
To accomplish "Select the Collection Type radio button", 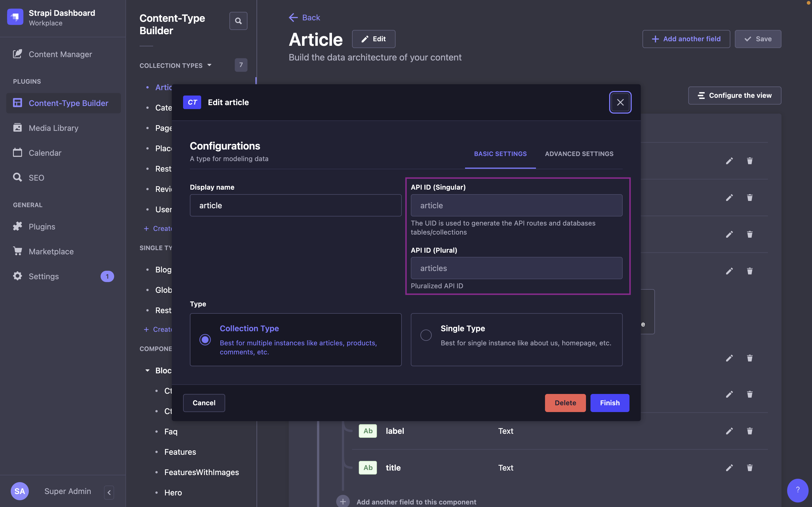I will (205, 339).
